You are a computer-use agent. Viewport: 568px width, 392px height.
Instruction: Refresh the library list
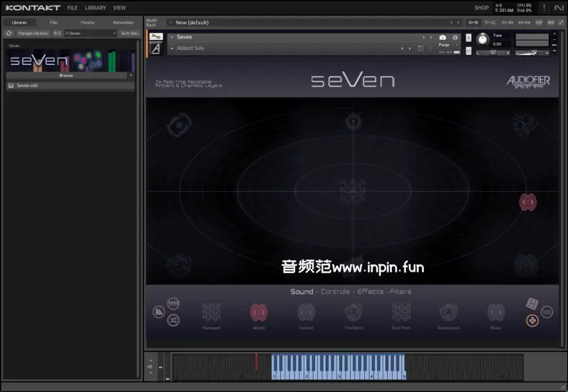coord(9,33)
